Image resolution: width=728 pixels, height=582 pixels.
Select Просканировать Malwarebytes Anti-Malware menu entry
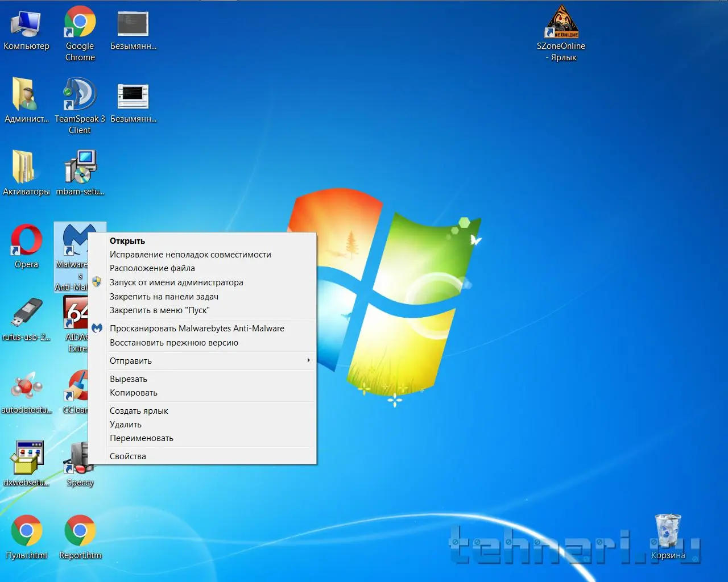click(197, 329)
